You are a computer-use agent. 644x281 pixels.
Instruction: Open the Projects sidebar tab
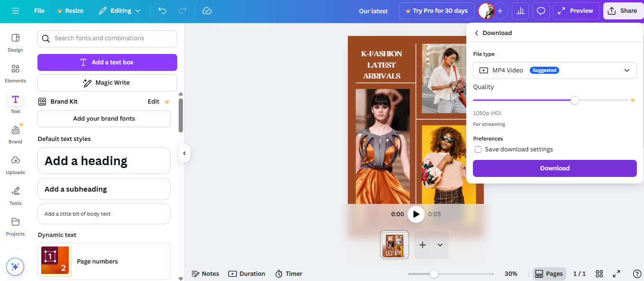pyautogui.click(x=15, y=227)
